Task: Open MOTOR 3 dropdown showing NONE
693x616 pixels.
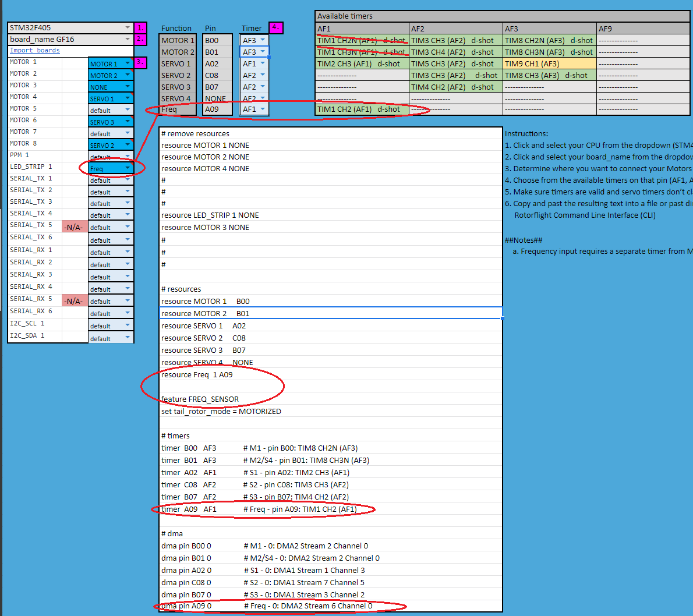Action: [x=128, y=87]
